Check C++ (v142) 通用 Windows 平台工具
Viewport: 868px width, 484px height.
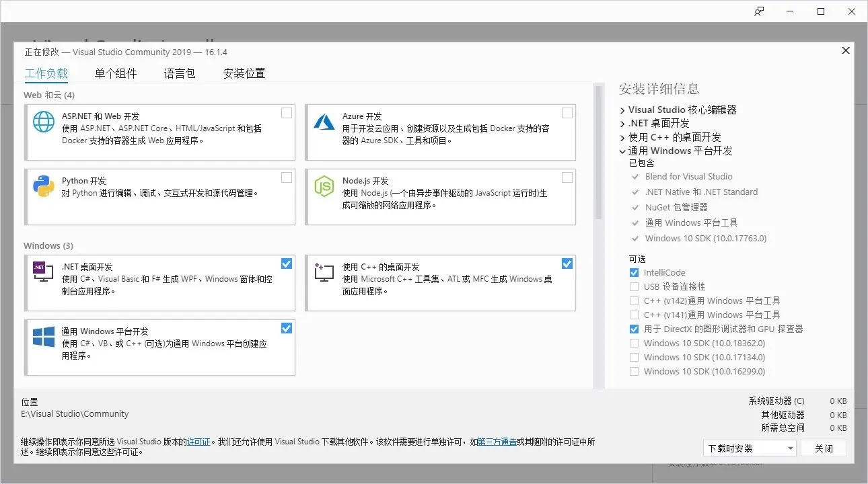[x=634, y=301]
